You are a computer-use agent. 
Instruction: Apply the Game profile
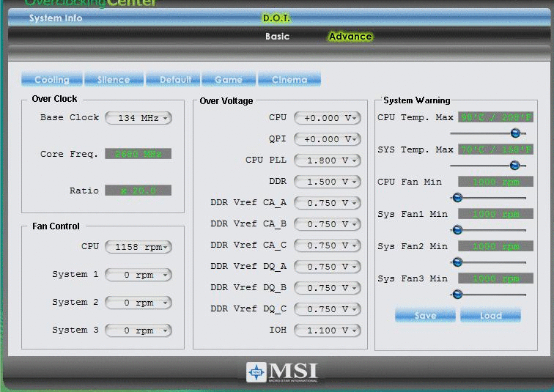coord(229,79)
